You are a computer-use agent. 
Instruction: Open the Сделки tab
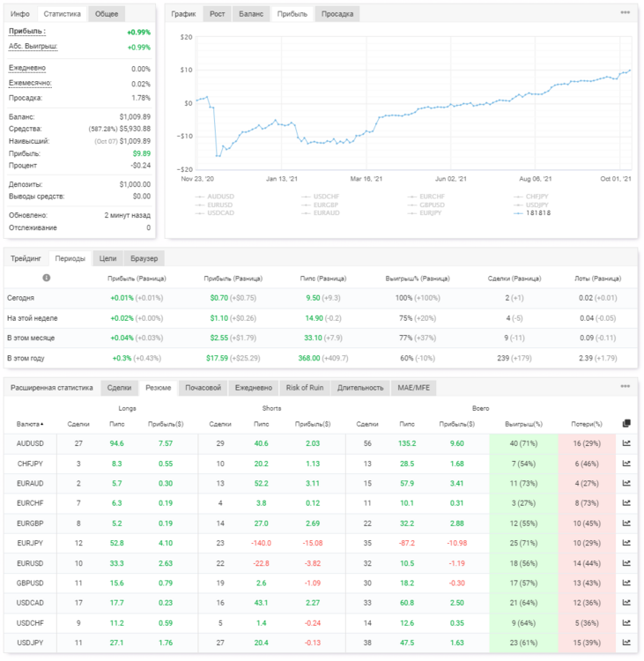tap(119, 388)
